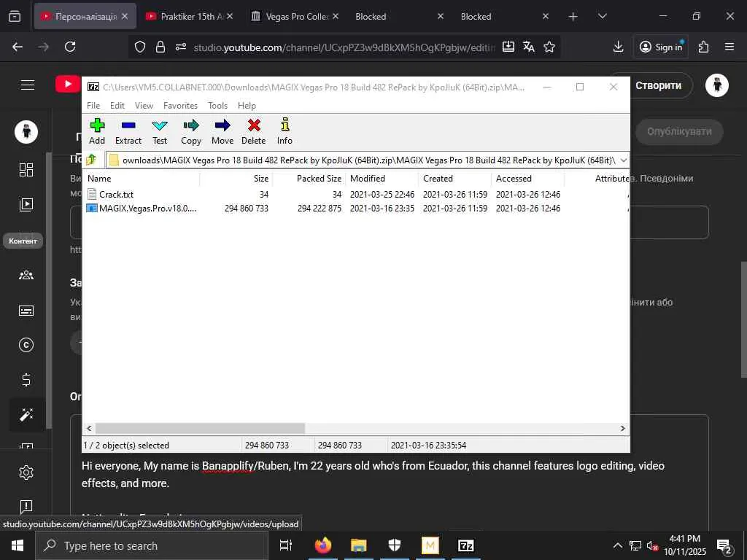Open the Firefox extensions panel
Viewport: 747px width, 560px height.
(x=703, y=47)
